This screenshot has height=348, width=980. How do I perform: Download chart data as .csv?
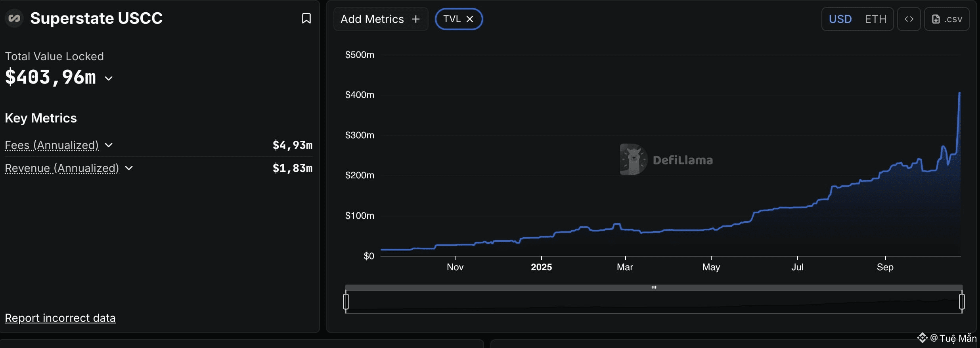tap(947, 19)
